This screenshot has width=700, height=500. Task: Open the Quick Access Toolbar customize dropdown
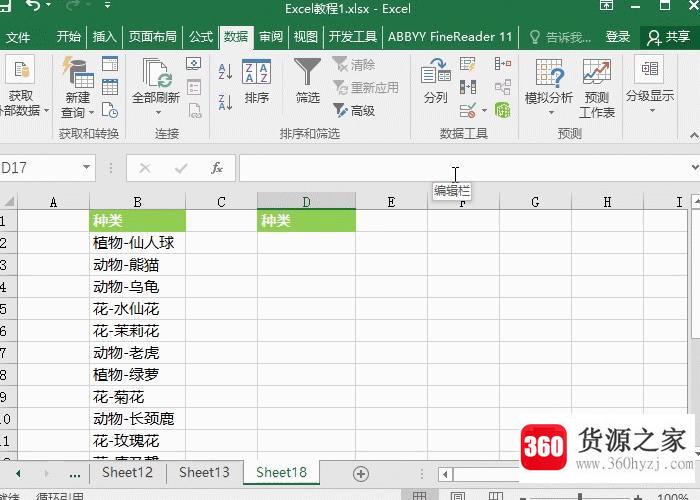point(107,5)
